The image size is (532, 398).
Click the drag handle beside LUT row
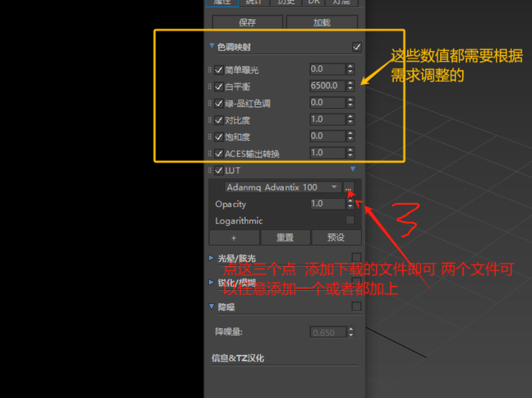pyautogui.click(x=210, y=171)
